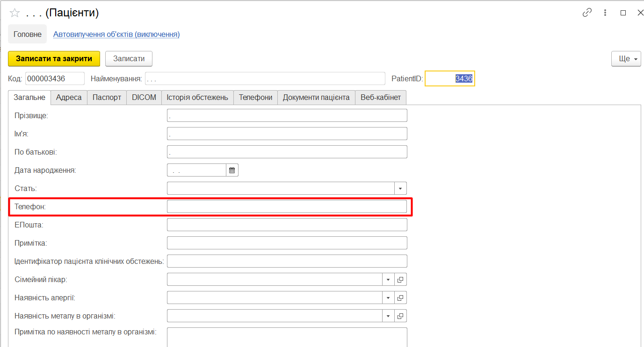Expand the Сімейний лікар dropdown

(388, 280)
